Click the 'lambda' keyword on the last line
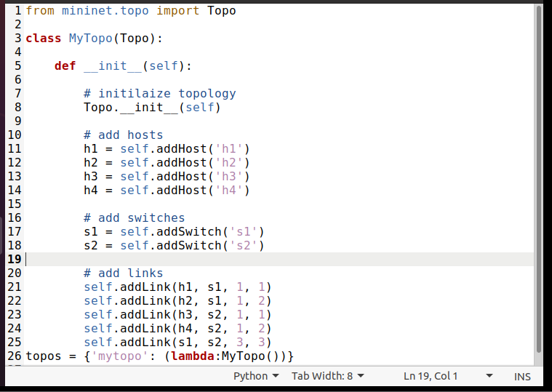The image size is (552, 392). [196, 356]
